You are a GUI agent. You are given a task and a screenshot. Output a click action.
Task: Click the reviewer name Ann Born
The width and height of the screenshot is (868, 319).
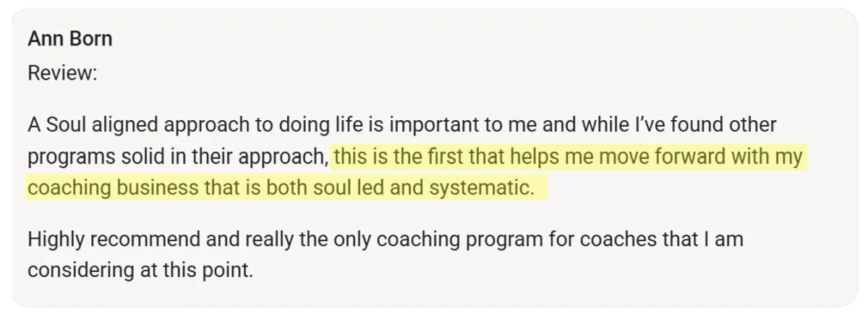(70, 39)
